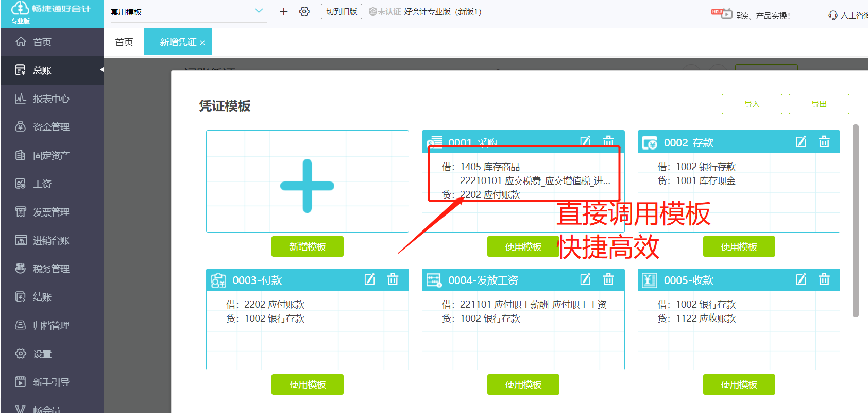Use the 0004-发放工资 template
Screen dimensions: 868x413
click(523, 385)
